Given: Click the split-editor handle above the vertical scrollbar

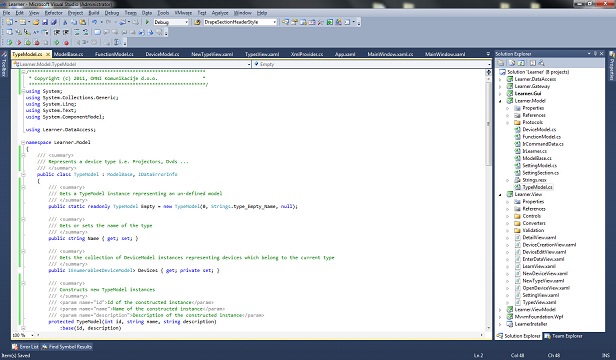Looking at the screenshot, I should pos(489,72).
